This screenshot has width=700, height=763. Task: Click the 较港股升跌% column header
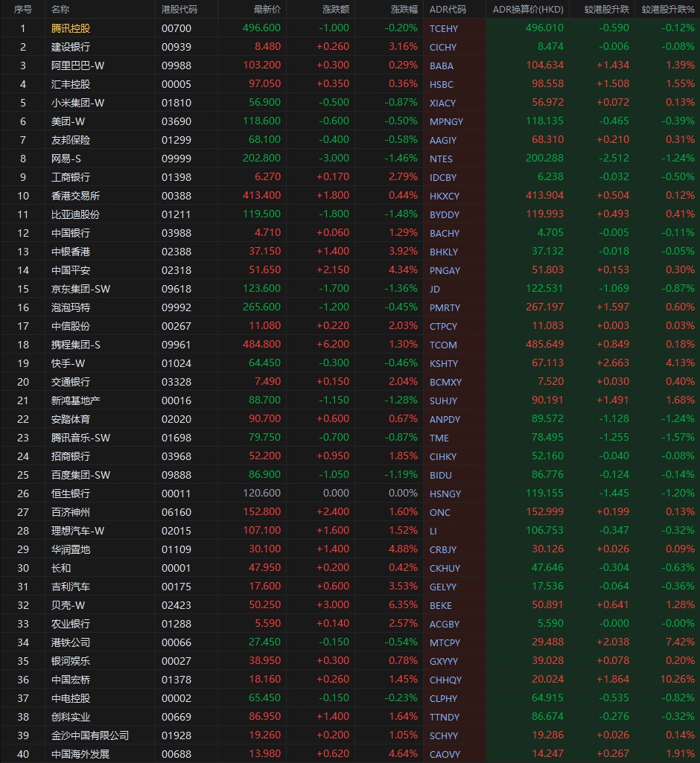(x=668, y=9)
